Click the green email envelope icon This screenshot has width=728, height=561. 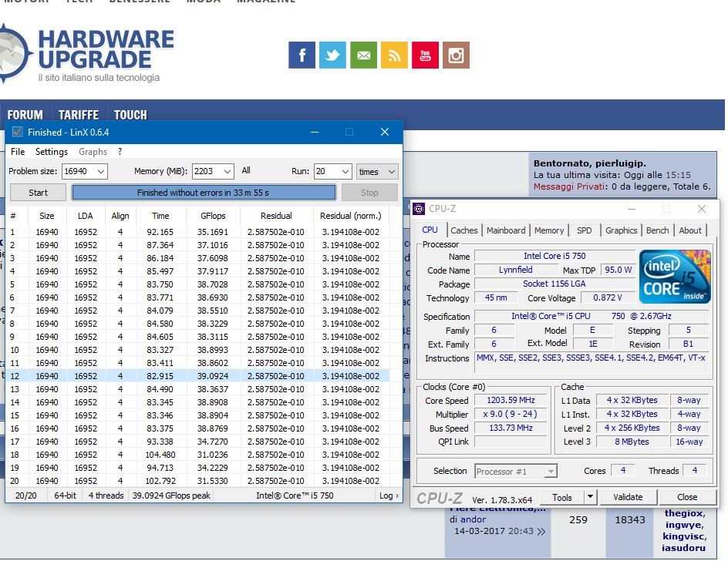[x=363, y=55]
